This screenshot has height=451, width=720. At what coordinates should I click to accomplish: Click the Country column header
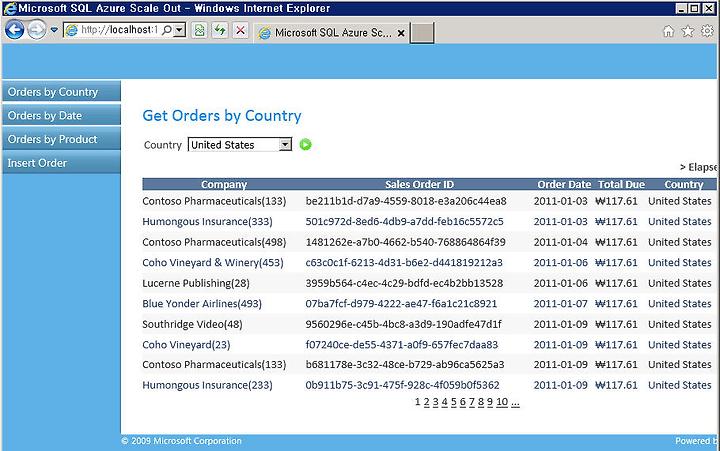pyautogui.click(x=684, y=184)
